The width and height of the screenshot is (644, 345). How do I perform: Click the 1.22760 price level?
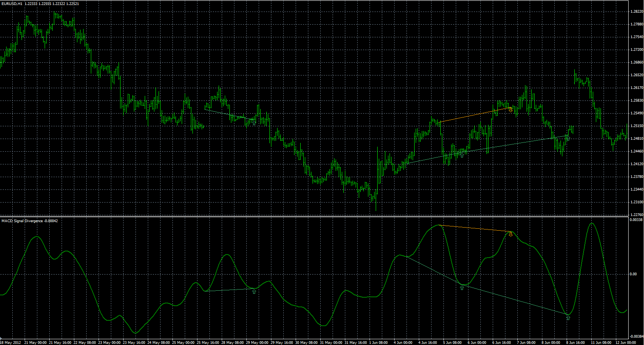point(637,215)
